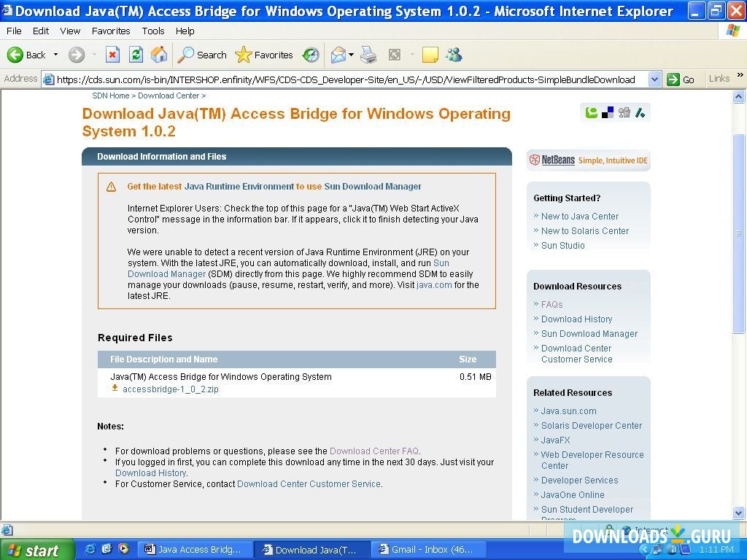Open the Favorites pane
The width and height of the screenshot is (747, 560).
coord(265,55)
